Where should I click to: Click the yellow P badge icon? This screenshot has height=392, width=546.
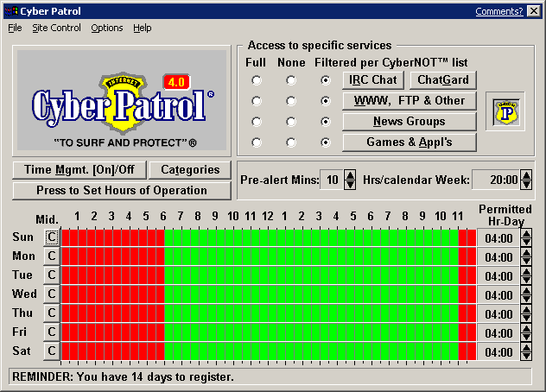coord(505,111)
